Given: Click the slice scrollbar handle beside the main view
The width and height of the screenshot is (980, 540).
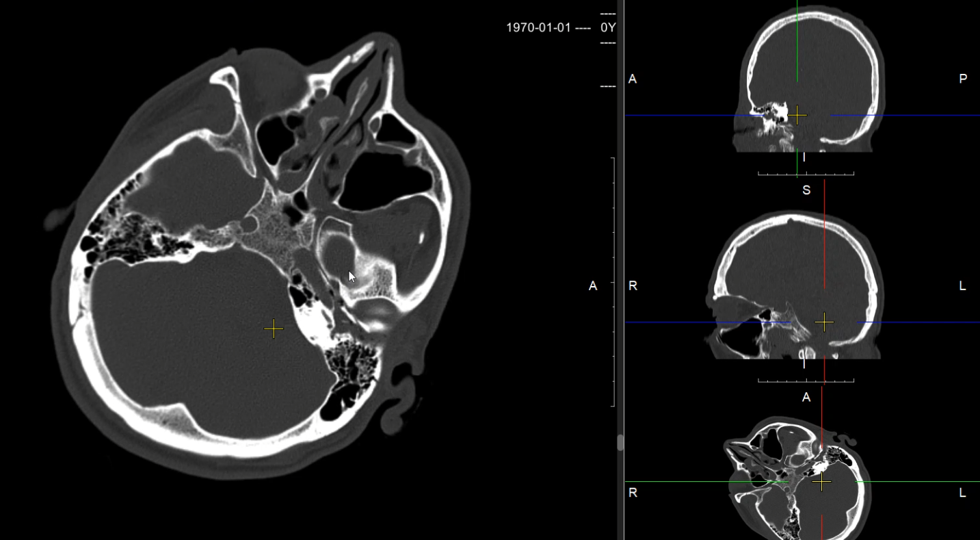Looking at the screenshot, I should pos(620,443).
